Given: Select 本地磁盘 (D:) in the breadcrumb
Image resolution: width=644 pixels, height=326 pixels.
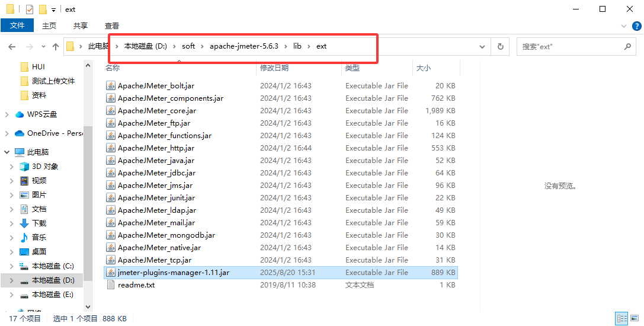Looking at the screenshot, I should (145, 46).
